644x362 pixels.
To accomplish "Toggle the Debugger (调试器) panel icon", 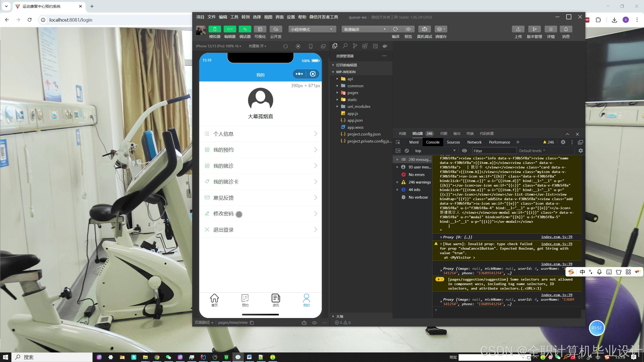I will 245,29.
